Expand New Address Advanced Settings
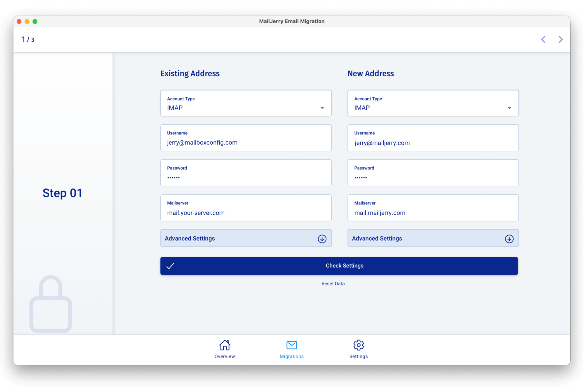This screenshot has height=392, width=584. [433, 238]
